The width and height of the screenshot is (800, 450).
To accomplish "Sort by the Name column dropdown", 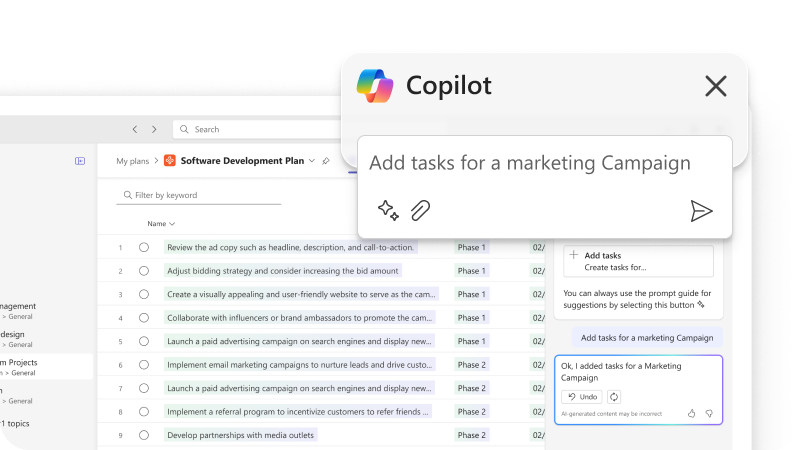I will pos(161,223).
